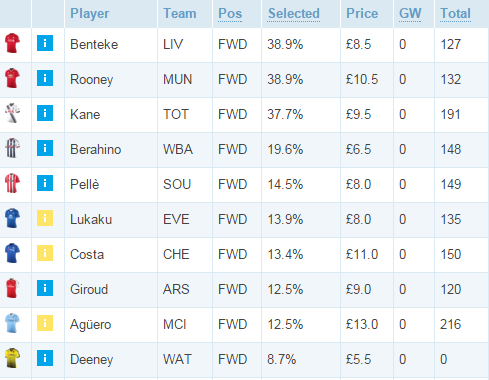Click the Pos column header
489x380 pixels.
pos(230,14)
